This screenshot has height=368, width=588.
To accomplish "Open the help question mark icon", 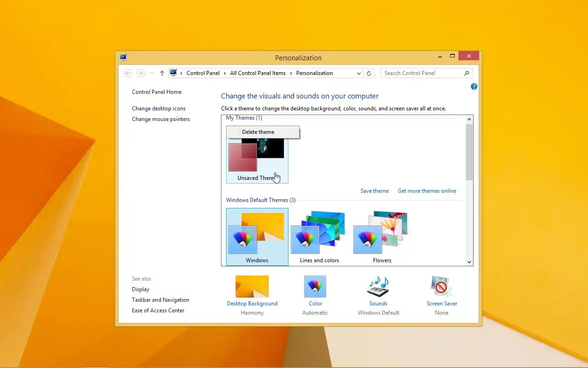I will [x=474, y=86].
